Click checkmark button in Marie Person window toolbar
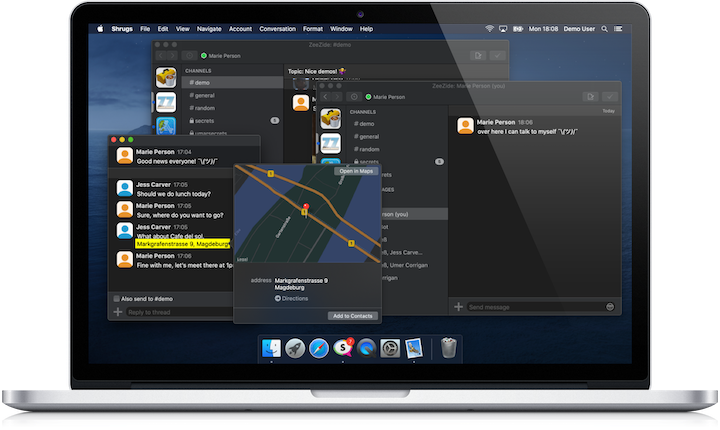Image resolution: width=720 pixels, height=430 pixels. coord(610,96)
